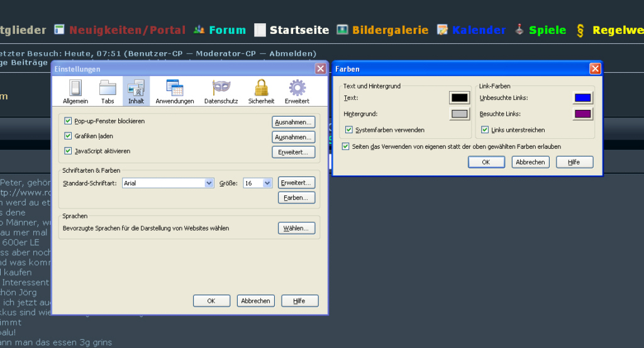Click the Spiele joystick icon in navigation
The image size is (644, 348).
[x=519, y=30]
